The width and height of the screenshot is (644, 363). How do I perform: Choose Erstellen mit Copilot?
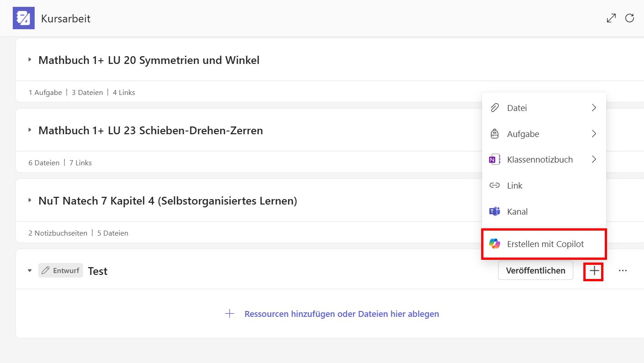click(x=545, y=244)
